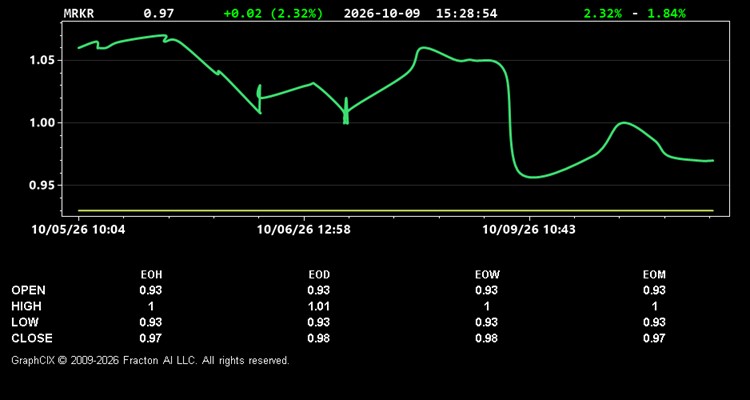Select the EOH column header
The width and height of the screenshot is (750, 400).
pyautogui.click(x=151, y=275)
